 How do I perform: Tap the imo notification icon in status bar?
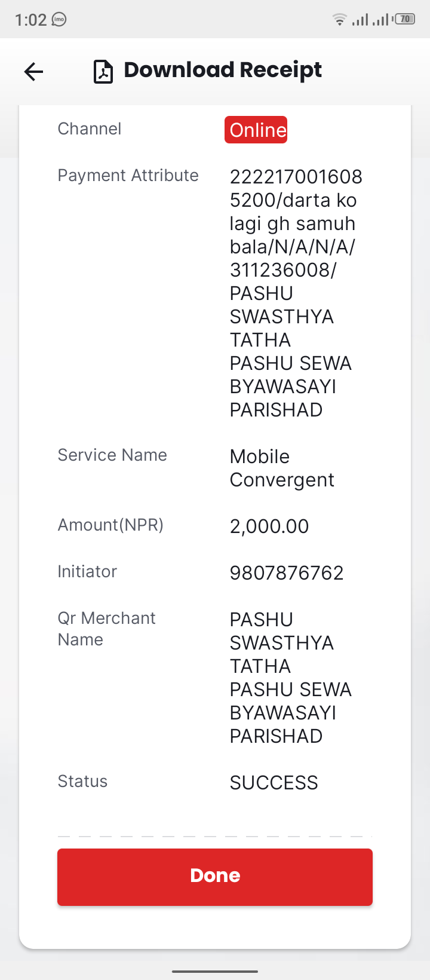[x=59, y=20]
